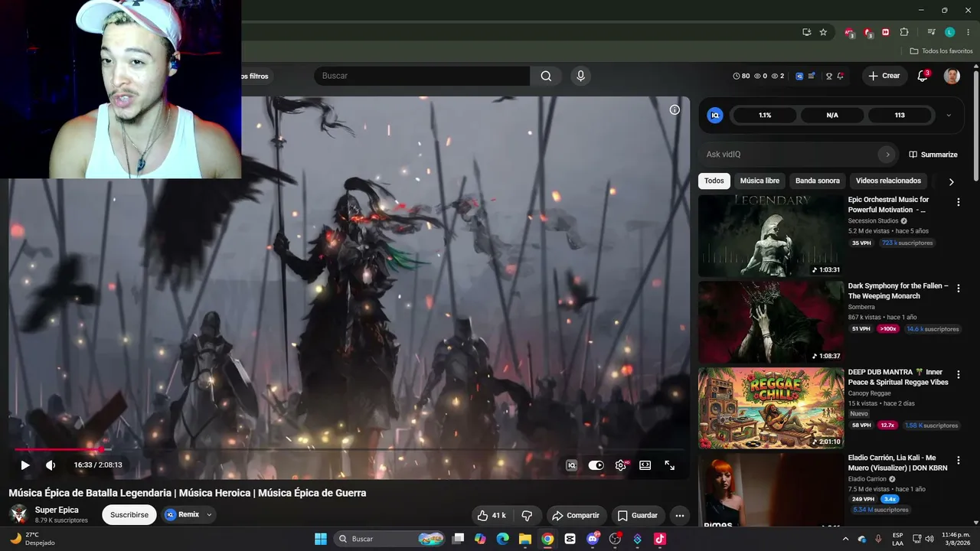Open options for Epic Orchestral Music video
Image resolution: width=980 pixels, height=551 pixels.
[x=958, y=202]
